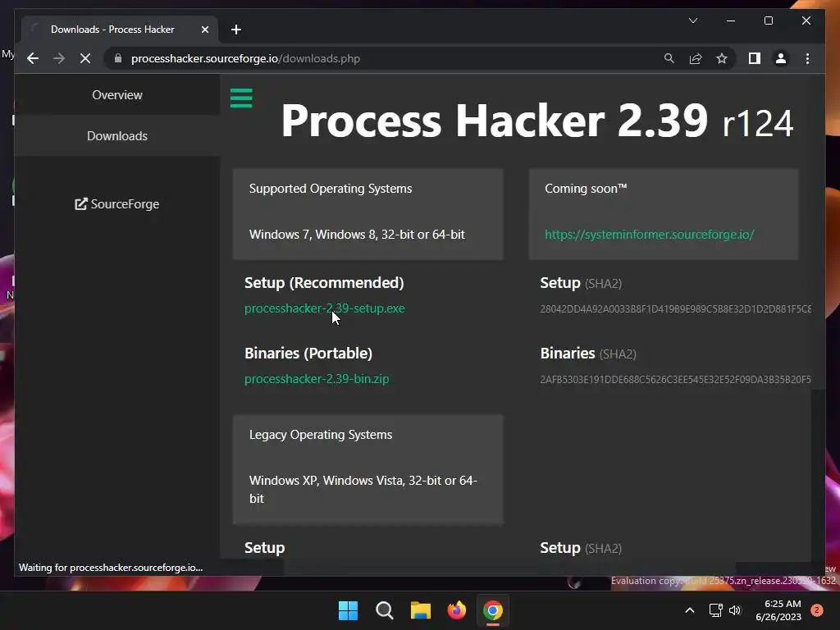This screenshot has height=630, width=840.
Task: Click the Supported Operating Systems card
Action: pos(368,214)
